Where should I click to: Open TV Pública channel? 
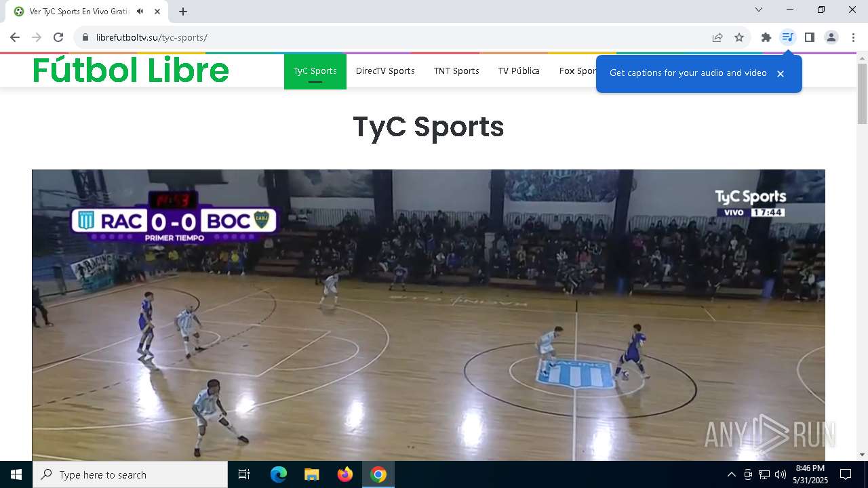coord(519,71)
